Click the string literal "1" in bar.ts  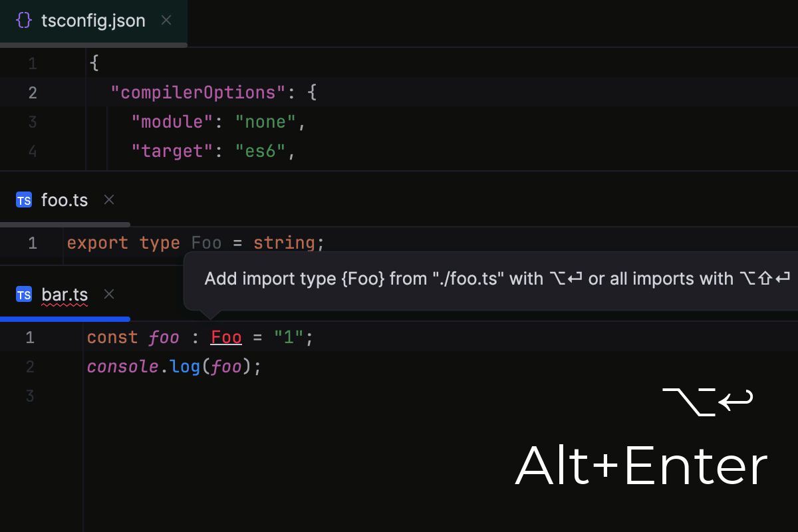[x=287, y=337]
